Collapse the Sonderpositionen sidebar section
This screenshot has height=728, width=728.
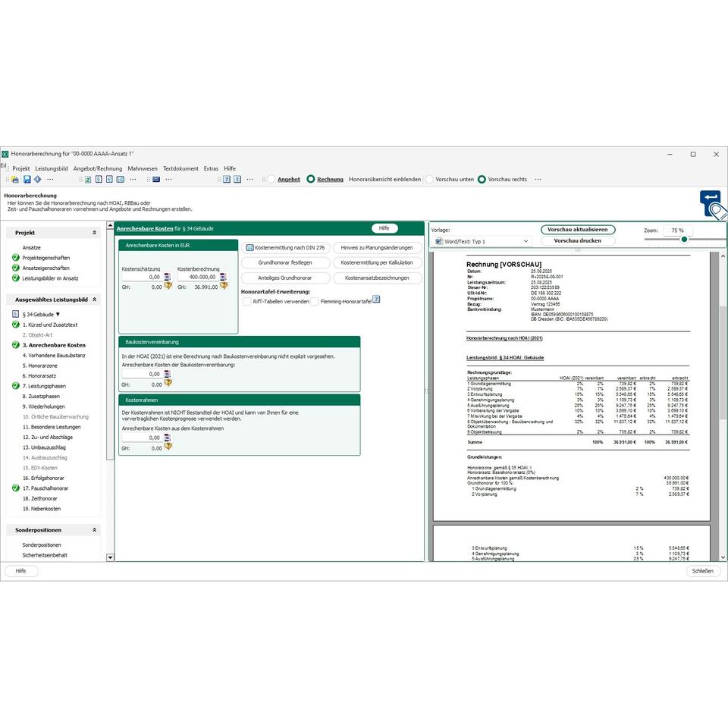coord(95,530)
